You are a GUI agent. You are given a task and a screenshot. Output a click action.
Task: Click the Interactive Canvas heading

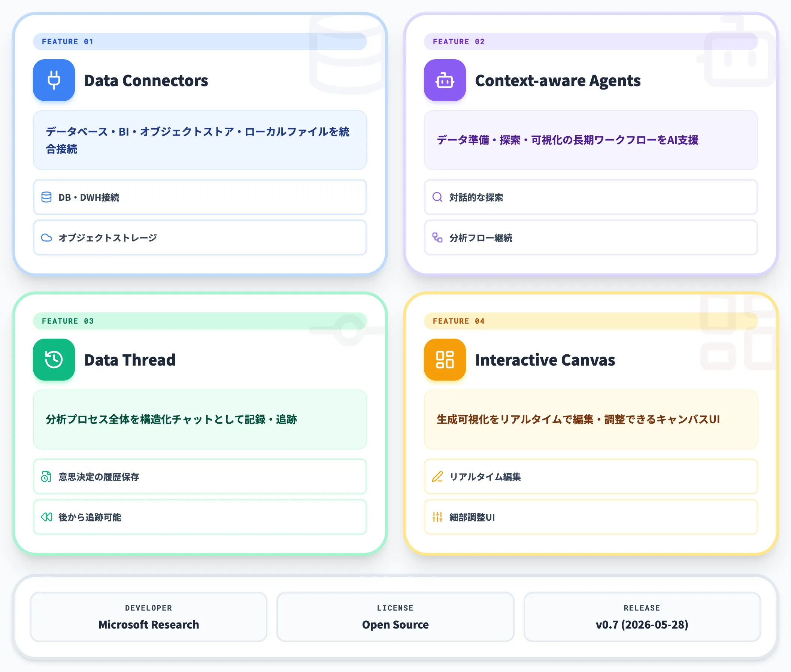tap(545, 360)
